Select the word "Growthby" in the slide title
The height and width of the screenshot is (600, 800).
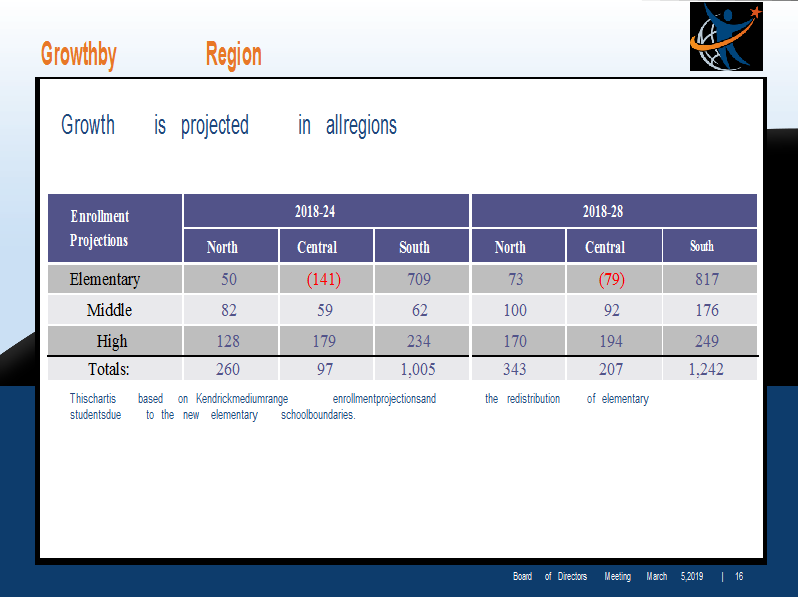click(79, 55)
